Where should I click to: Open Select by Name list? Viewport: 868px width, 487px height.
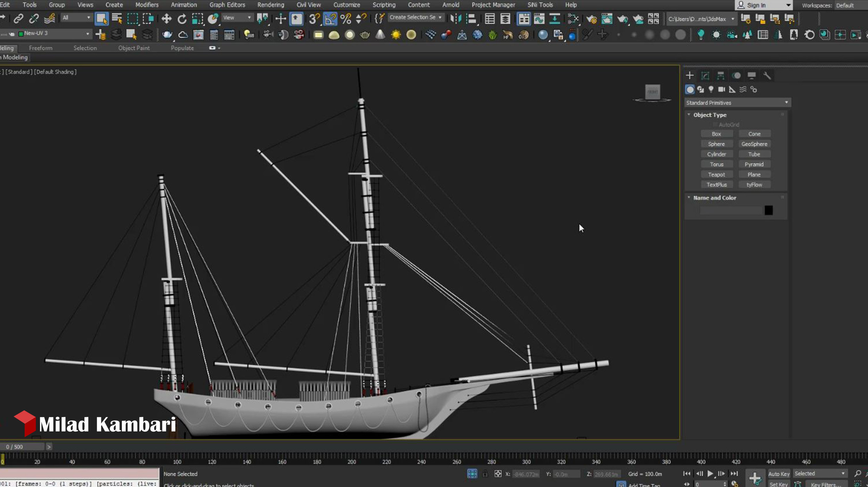[x=117, y=19]
